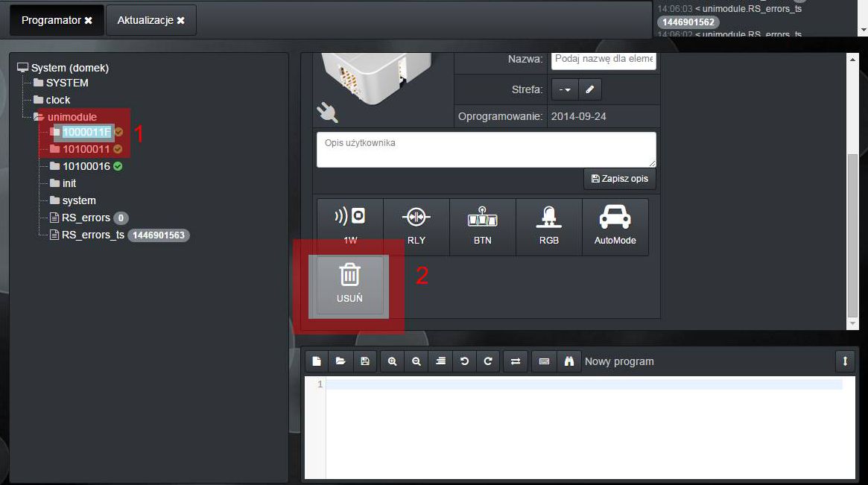Collapse the unimodule tree folder
The width and height of the screenshot is (868, 485).
(x=39, y=117)
